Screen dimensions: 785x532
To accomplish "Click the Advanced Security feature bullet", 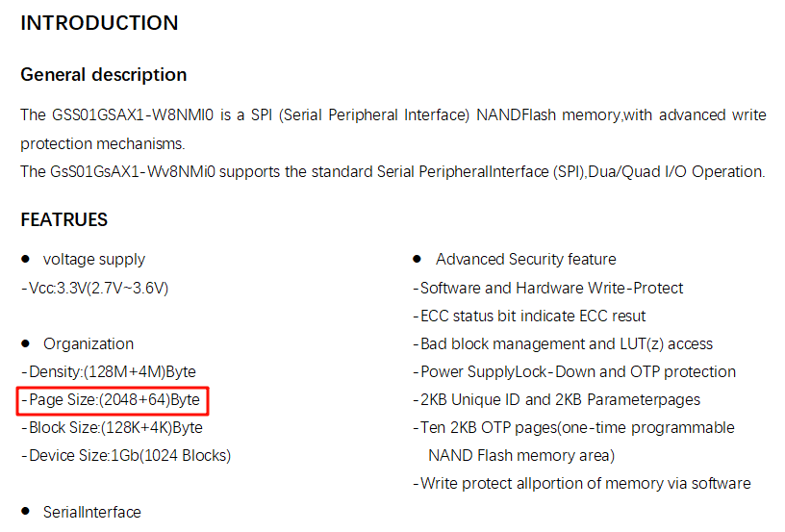I will (x=525, y=259).
